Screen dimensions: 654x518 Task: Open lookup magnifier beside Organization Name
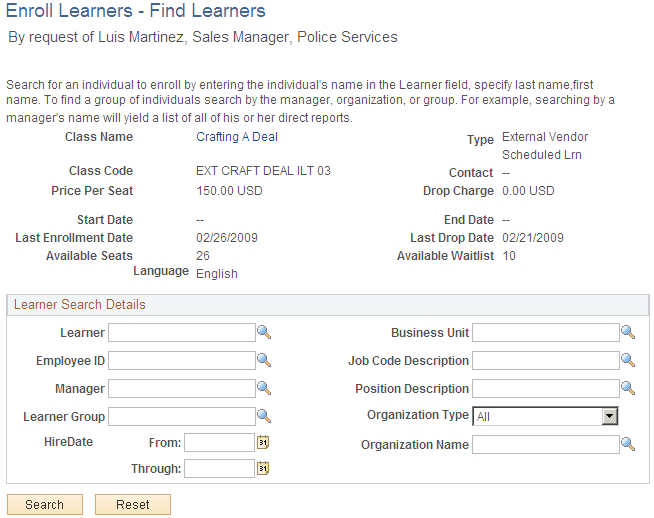628,445
